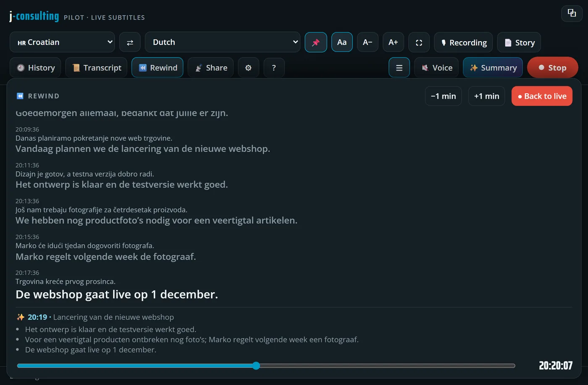Image resolution: width=588 pixels, height=385 pixels.
Task: Decrease font size with A−
Action: click(367, 42)
